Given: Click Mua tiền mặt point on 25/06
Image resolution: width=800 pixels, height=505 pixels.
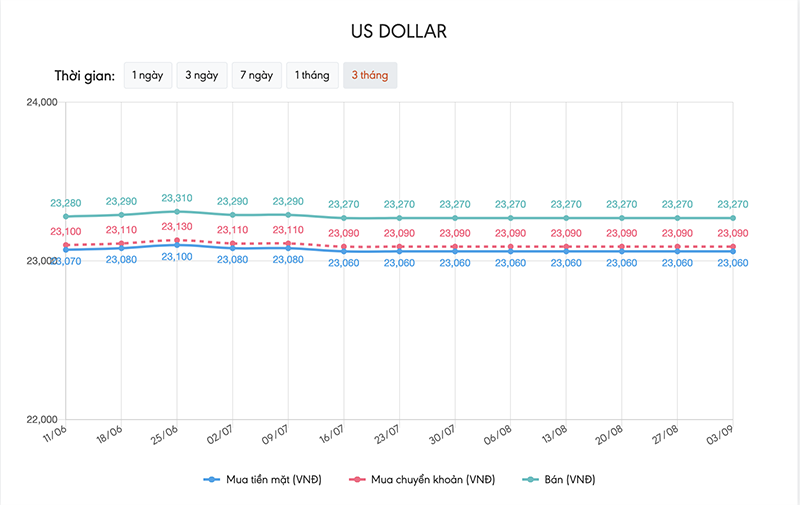Looking at the screenshot, I should point(177,245).
